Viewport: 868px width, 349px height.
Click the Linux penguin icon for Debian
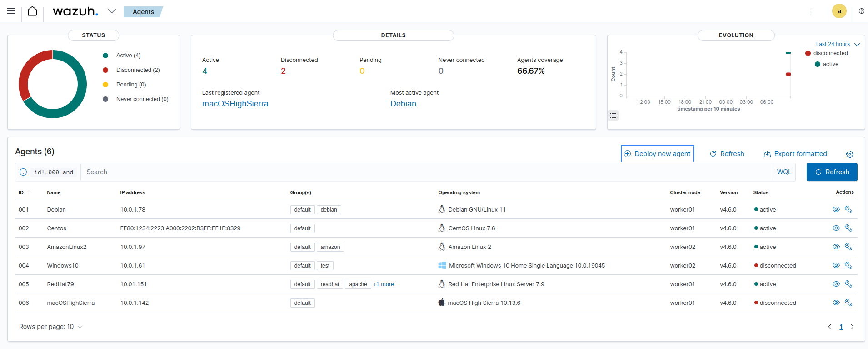coord(441,209)
